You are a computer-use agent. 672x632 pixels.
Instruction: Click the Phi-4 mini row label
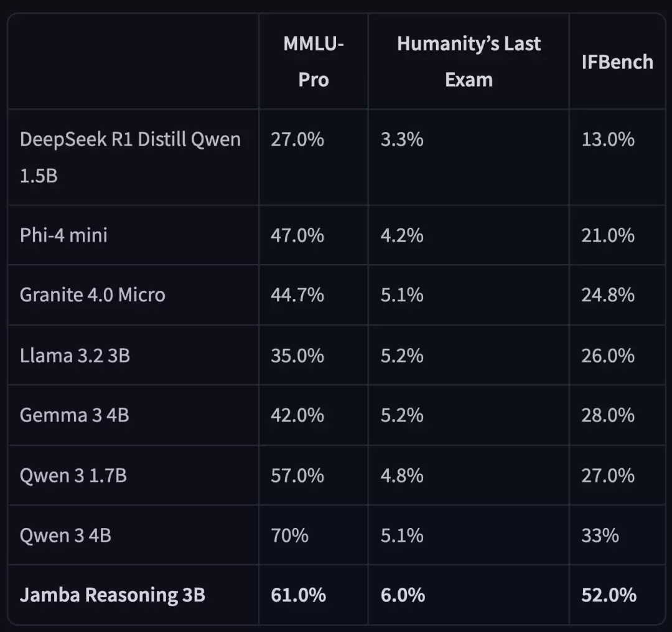tap(63, 235)
